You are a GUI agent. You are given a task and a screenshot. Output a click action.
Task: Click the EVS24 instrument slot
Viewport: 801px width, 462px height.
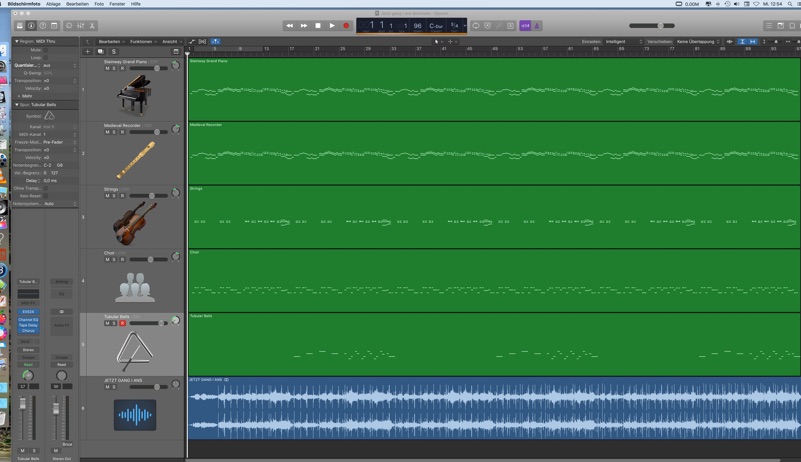[x=28, y=311]
